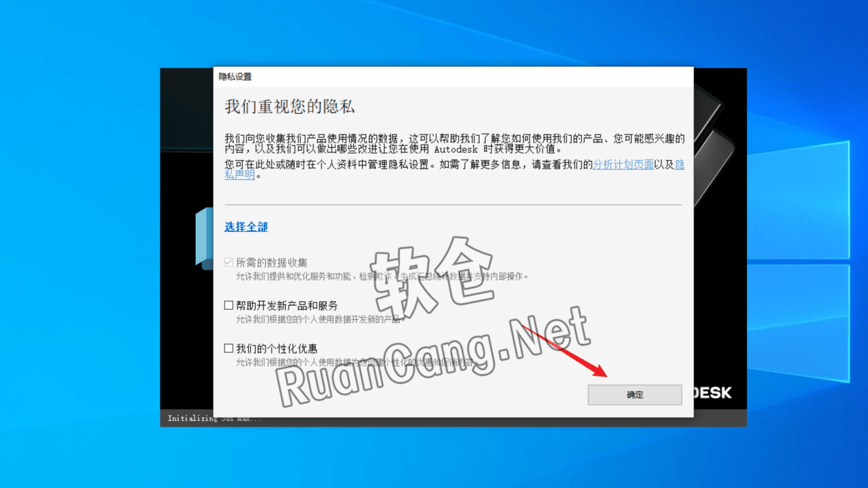Select all options via 选择全部 link

point(246,227)
